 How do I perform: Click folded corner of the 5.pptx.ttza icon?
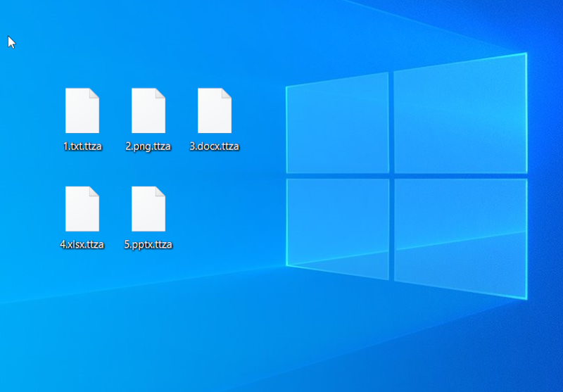pos(160,191)
